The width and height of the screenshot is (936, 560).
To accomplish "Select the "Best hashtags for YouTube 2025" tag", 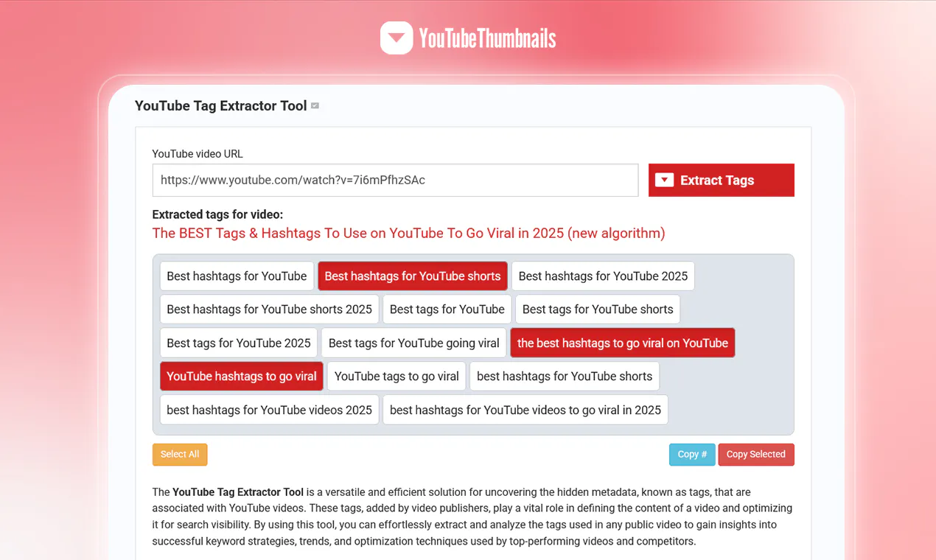I will (x=603, y=276).
